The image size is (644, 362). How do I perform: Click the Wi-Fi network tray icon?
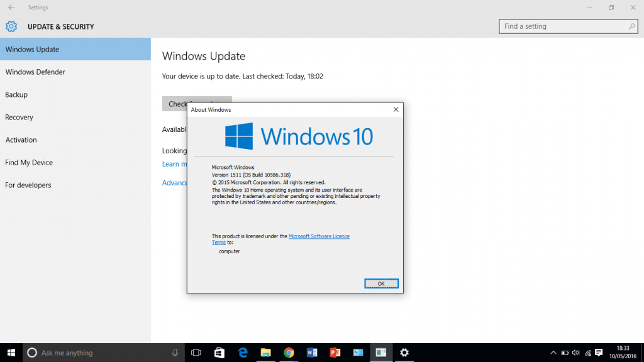click(588, 353)
